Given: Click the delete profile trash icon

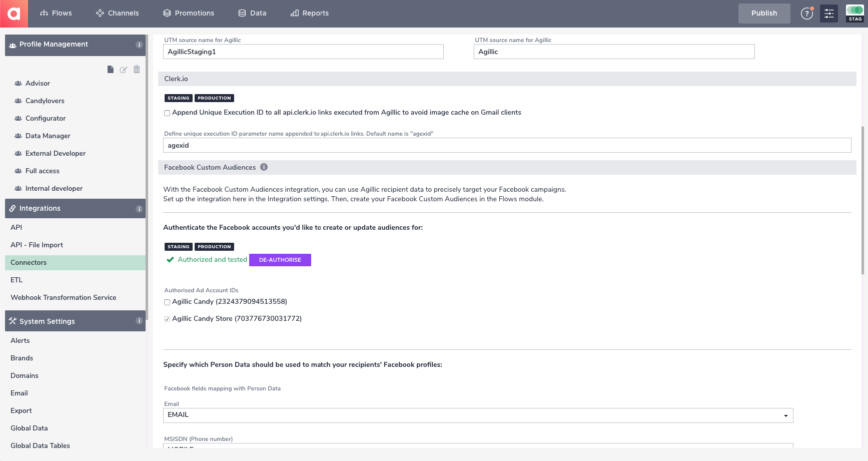Looking at the screenshot, I should (137, 70).
